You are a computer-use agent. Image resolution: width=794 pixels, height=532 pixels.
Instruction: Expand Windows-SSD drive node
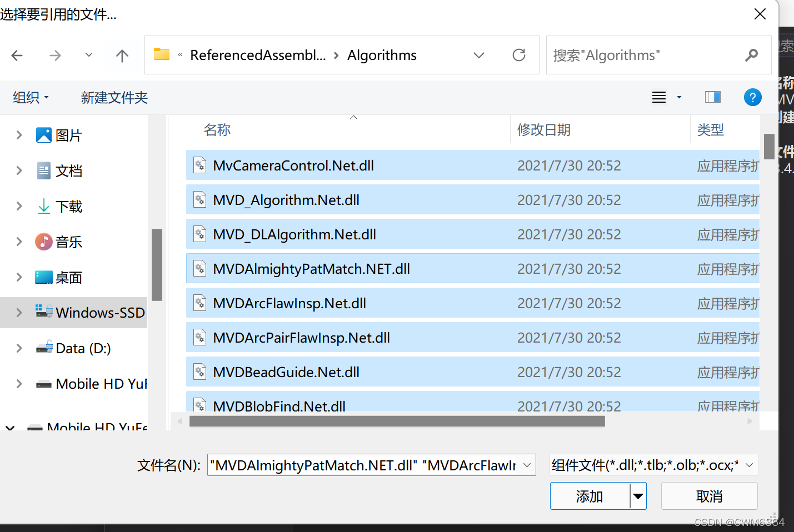(x=19, y=313)
